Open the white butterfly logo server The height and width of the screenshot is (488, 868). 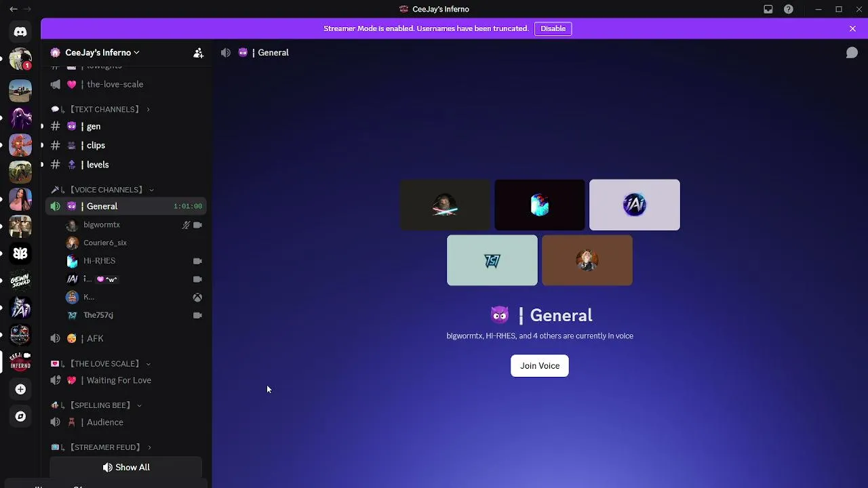tap(20, 253)
